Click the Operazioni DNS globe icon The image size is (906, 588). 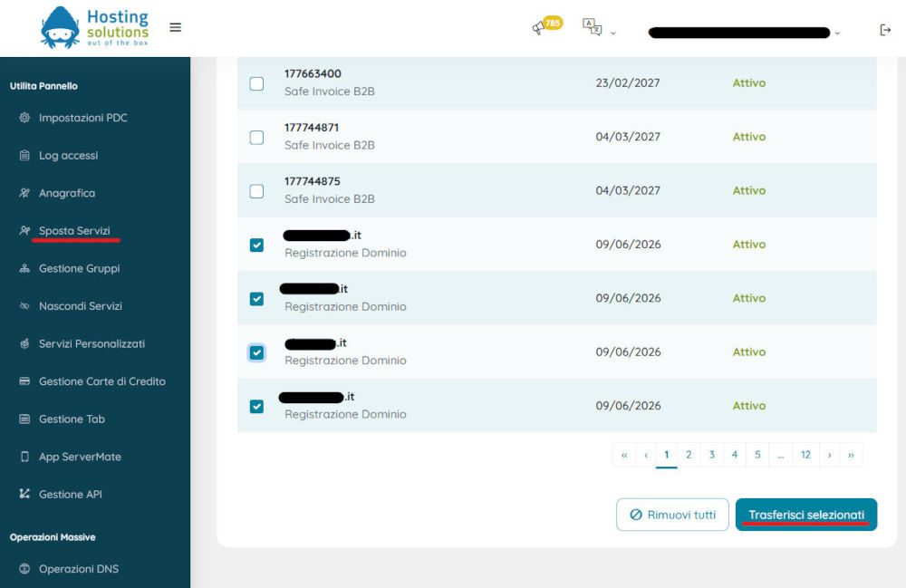[x=24, y=568]
